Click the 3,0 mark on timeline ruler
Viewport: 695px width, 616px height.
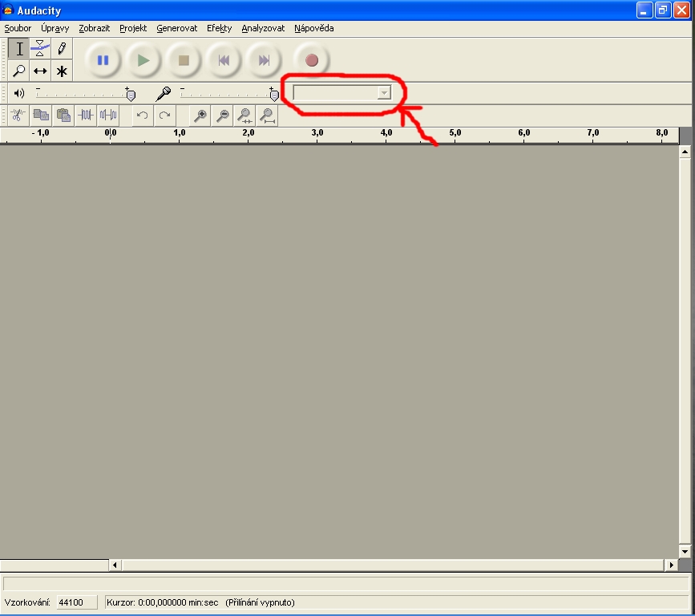(317, 132)
